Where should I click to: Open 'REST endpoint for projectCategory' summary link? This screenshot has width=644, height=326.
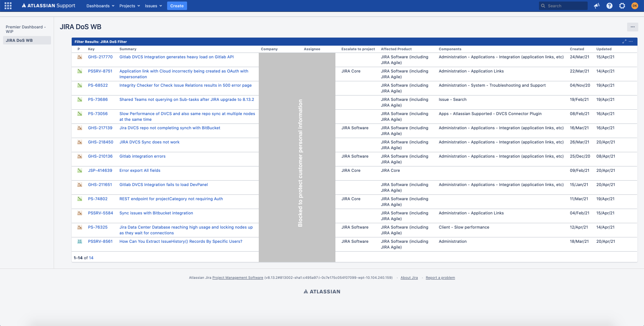[171, 199]
